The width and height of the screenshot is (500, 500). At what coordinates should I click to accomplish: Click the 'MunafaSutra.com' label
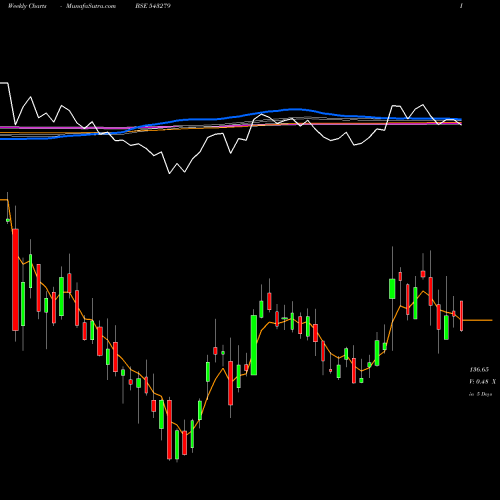[x=91, y=6]
